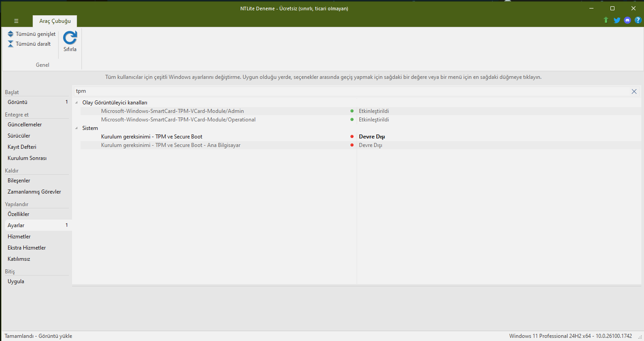Click status text Tamamlandı - Görüntü yükle
This screenshot has height=341, width=644.
pyautogui.click(x=38, y=336)
